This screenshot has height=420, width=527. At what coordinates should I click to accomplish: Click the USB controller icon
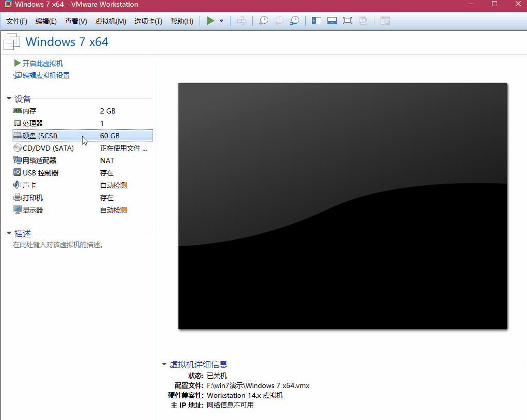tap(17, 172)
